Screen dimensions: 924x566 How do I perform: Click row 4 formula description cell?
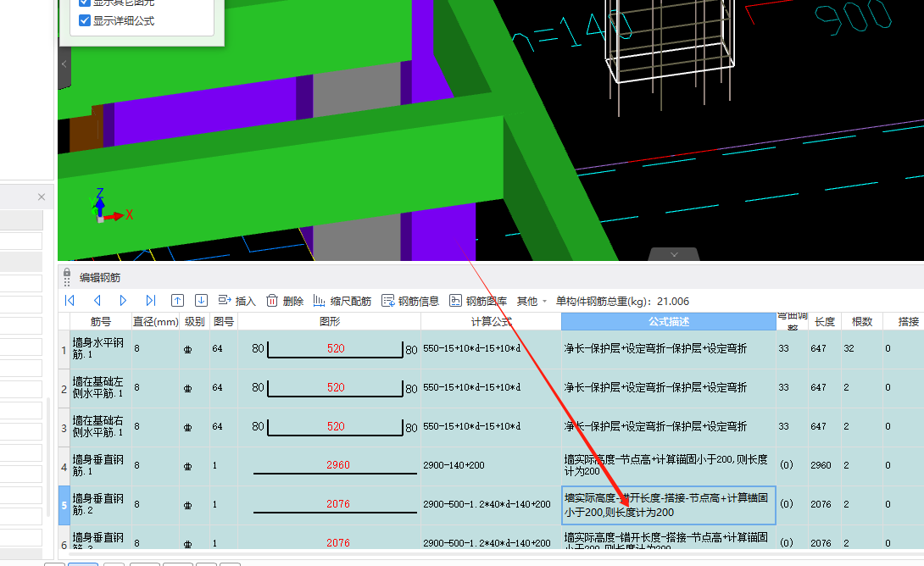[669, 466]
